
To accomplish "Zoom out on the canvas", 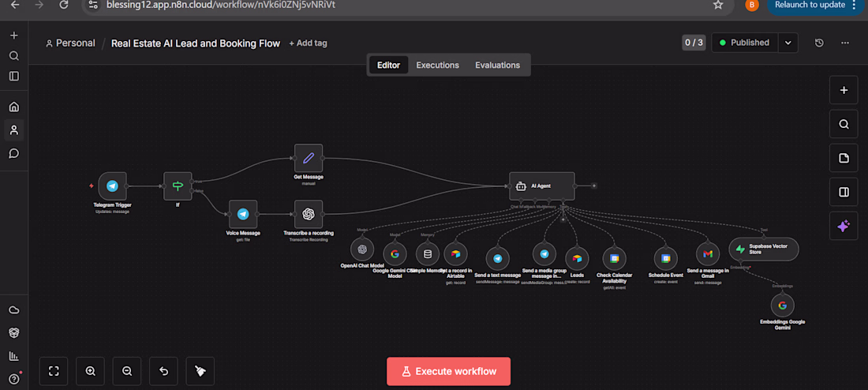I will pyautogui.click(x=127, y=371).
